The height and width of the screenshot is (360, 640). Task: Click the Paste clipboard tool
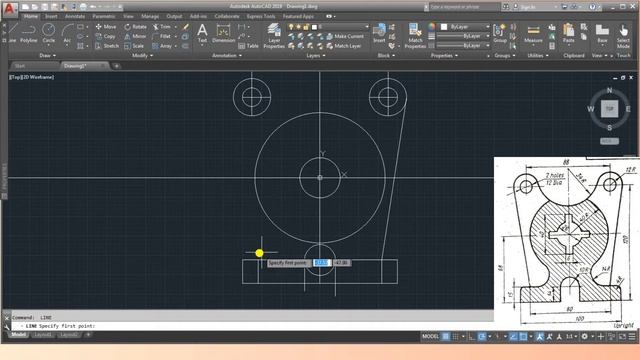[x=569, y=33]
